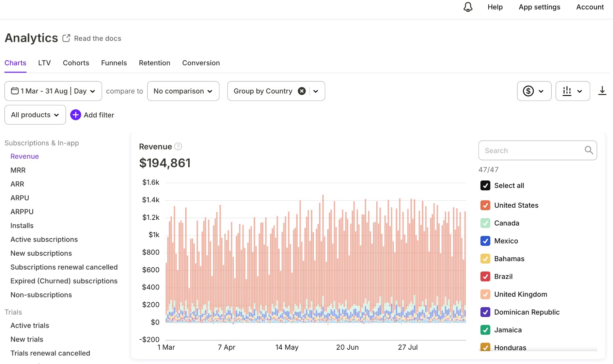Toggle the Mexico checkbox

point(485,241)
